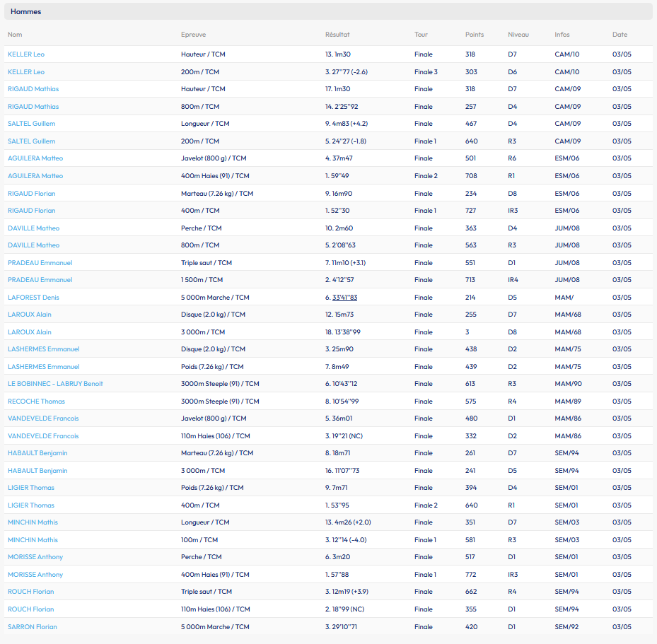The width and height of the screenshot is (657, 644).
Task: Open RIGAUD Mathias link in 800m row
Action: [x=33, y=107]
